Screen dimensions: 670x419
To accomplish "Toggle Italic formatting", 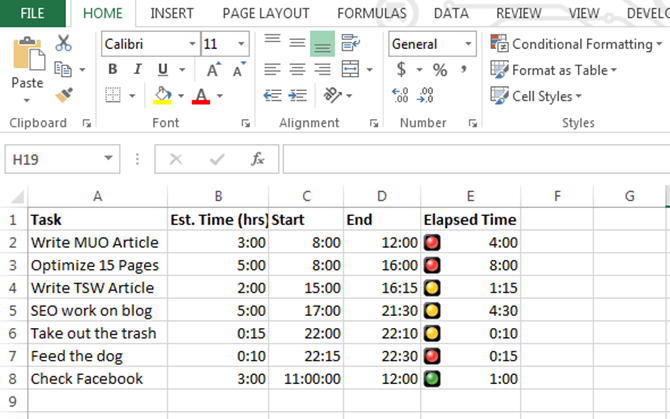I will click(137, 70).
